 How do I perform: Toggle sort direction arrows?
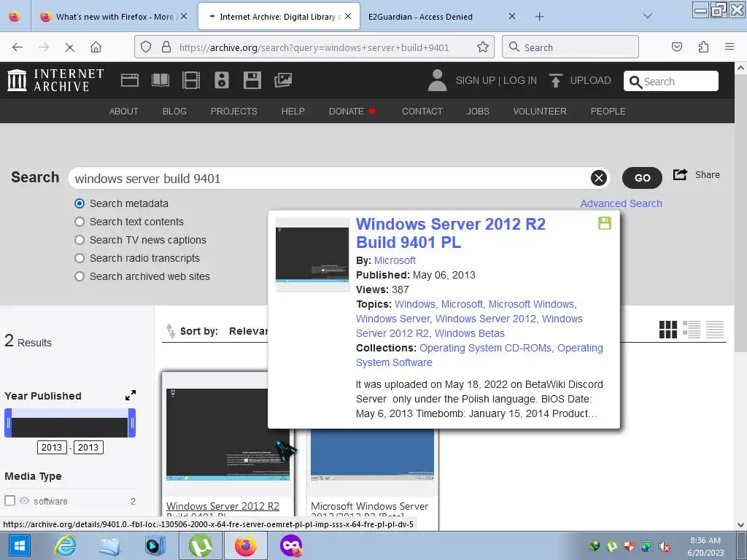170,330
